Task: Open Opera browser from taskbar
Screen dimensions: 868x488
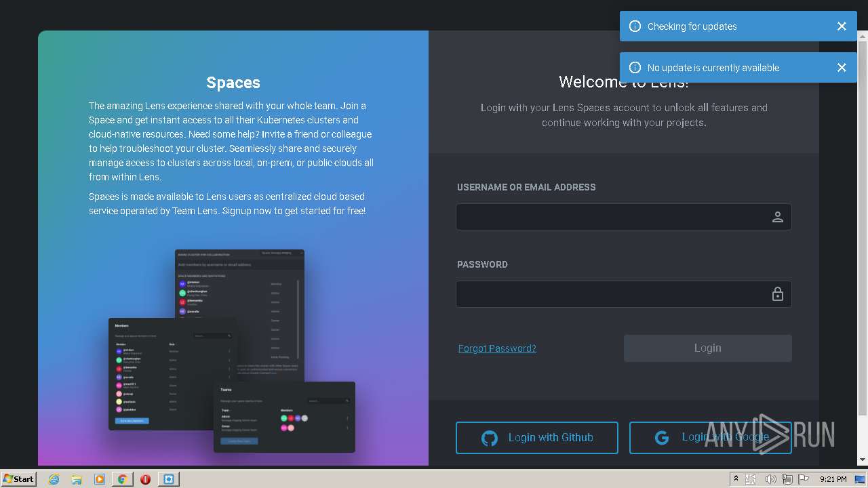Action: [145, 479]
